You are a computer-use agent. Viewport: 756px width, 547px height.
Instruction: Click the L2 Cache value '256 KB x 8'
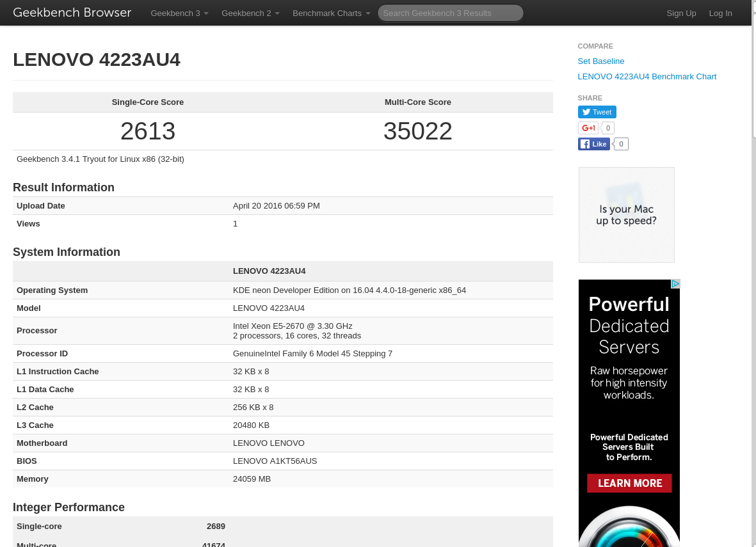[x=253, y=408]
